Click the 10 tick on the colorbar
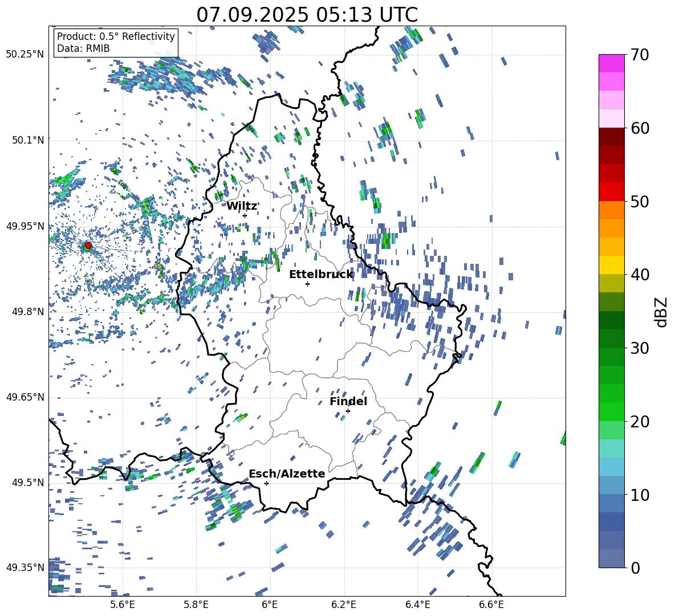 [x=640, y=495]
